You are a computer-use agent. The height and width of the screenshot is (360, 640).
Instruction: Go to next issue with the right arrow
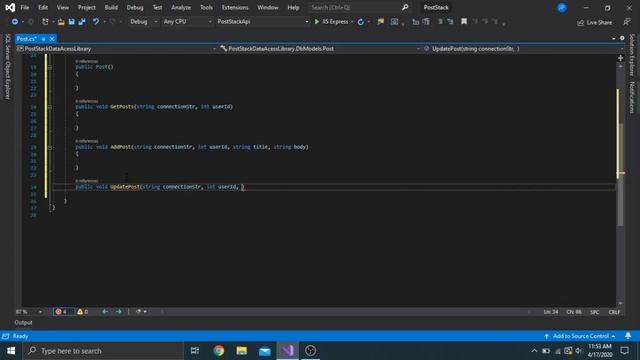pos(118,311)
